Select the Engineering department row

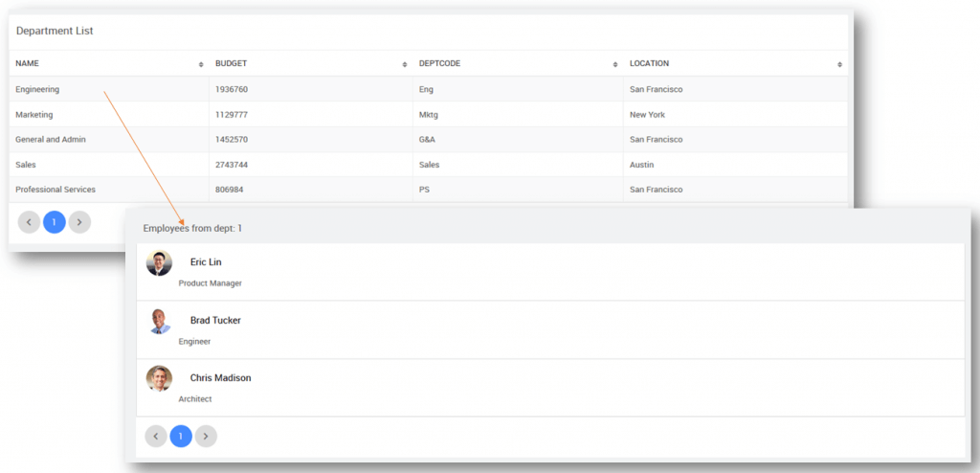coord(38,89)
